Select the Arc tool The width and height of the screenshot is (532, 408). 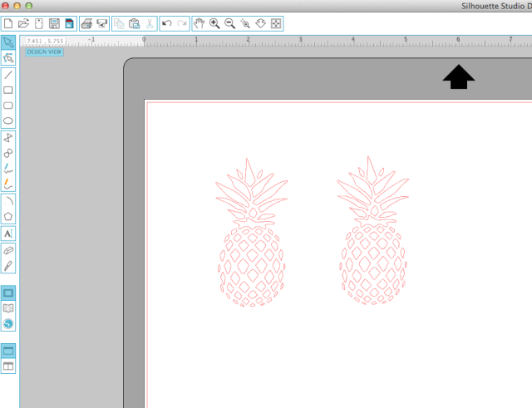coord(8,201)
